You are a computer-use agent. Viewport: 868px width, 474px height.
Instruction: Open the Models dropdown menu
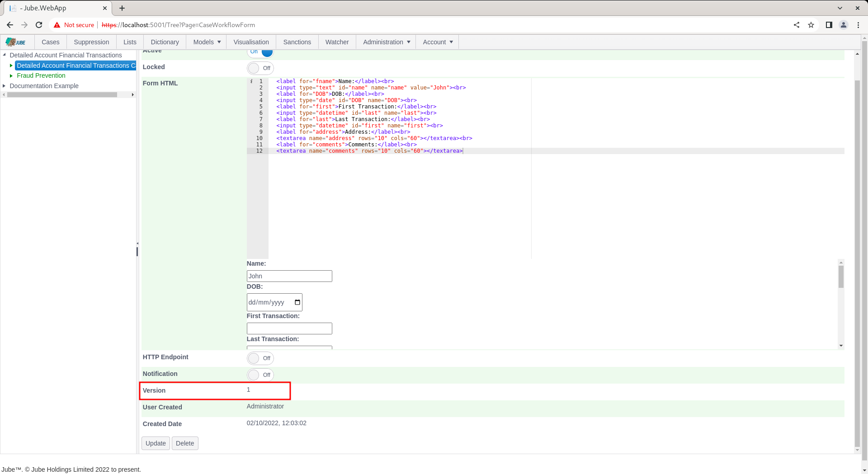click(x=207, y=42)
